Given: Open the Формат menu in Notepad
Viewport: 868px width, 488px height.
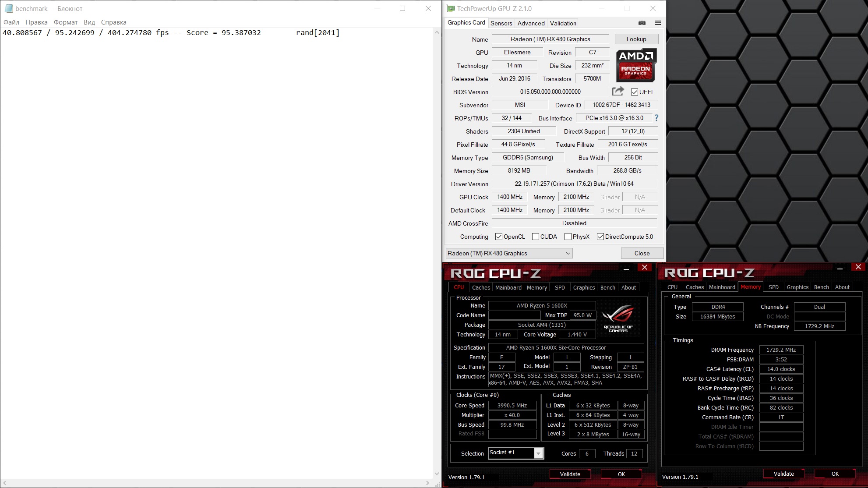Looking at the screenshot, I should [x=65, y=22].
